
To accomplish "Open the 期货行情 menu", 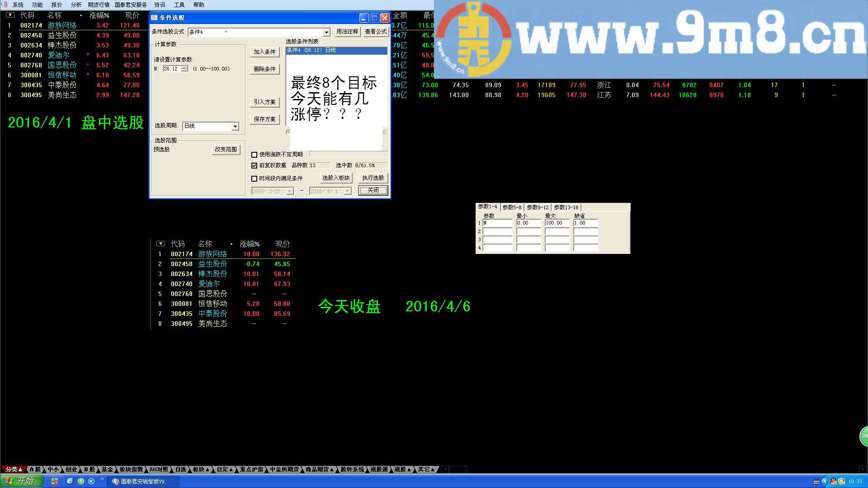I will 99,5.
